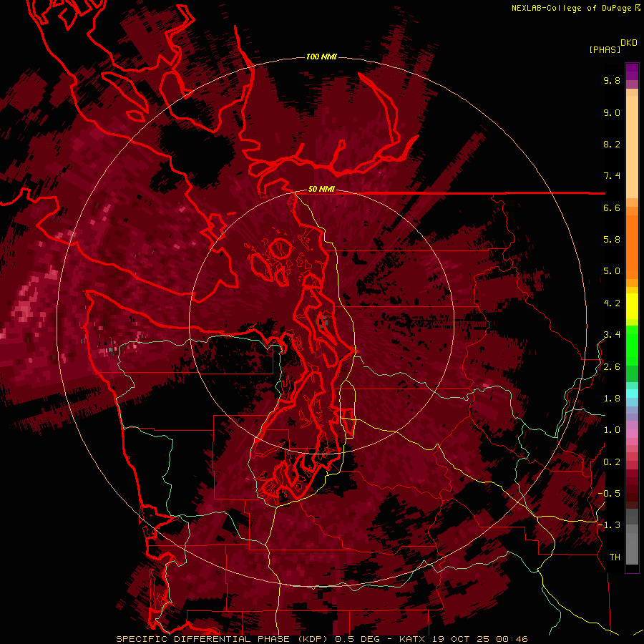Click the 6.6 legend value

coord(612,208)
